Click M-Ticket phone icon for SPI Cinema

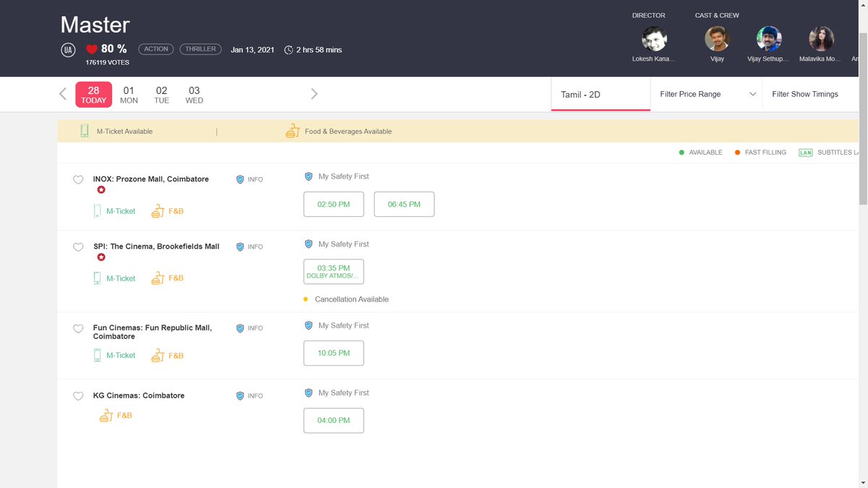coord(97,278)
